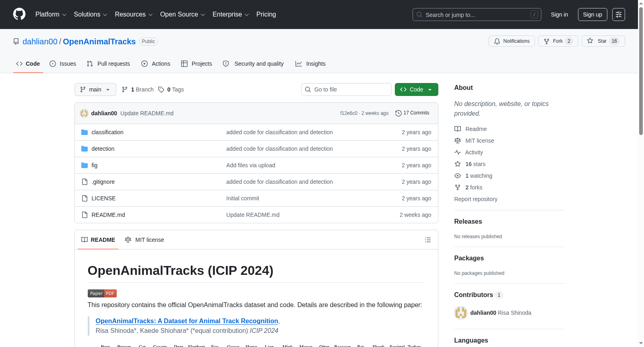Click the star icon beside 16 stars
The width and height of the screenshot is (644, 347).
458,164
